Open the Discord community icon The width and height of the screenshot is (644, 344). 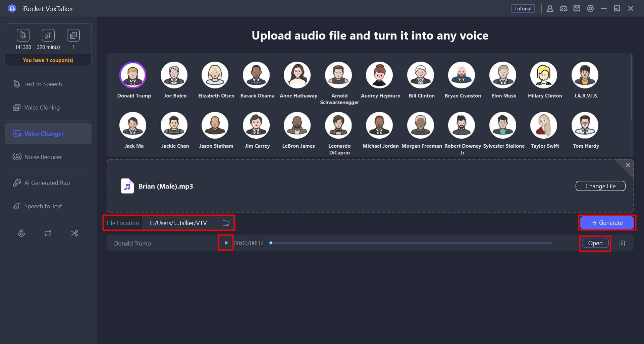coord(563,9)
